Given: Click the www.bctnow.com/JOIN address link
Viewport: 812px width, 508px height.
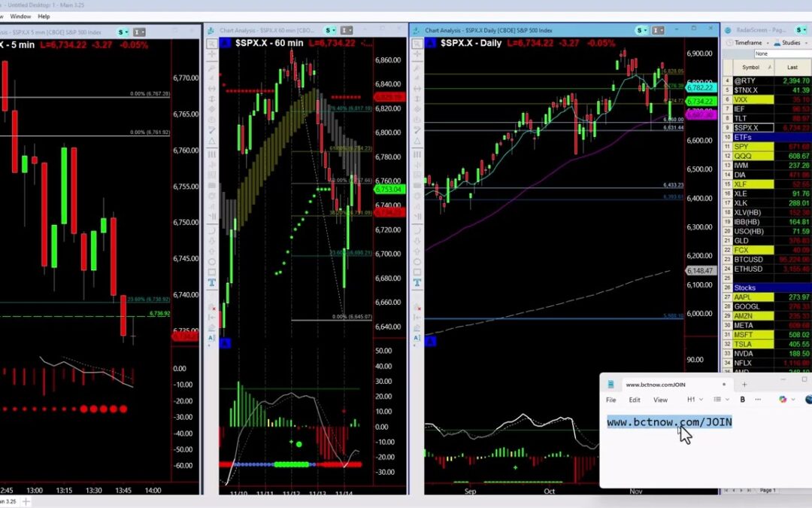Looking at the screenshot, I should tap(668, 421).
